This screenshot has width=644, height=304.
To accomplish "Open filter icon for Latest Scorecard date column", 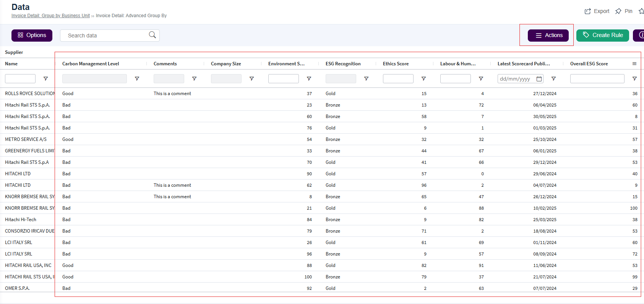I will pyautogui.click(x=553, y=79).
